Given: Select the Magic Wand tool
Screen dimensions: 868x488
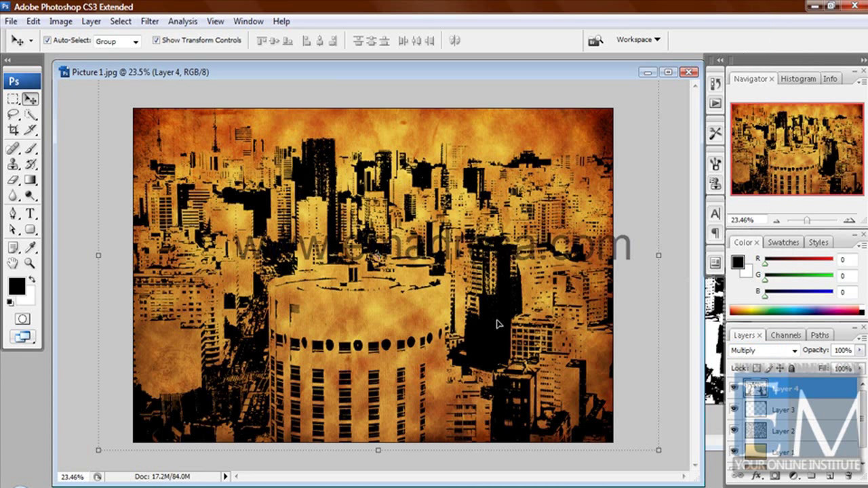Looking at the screenshot, I should [x=30, y=115].
